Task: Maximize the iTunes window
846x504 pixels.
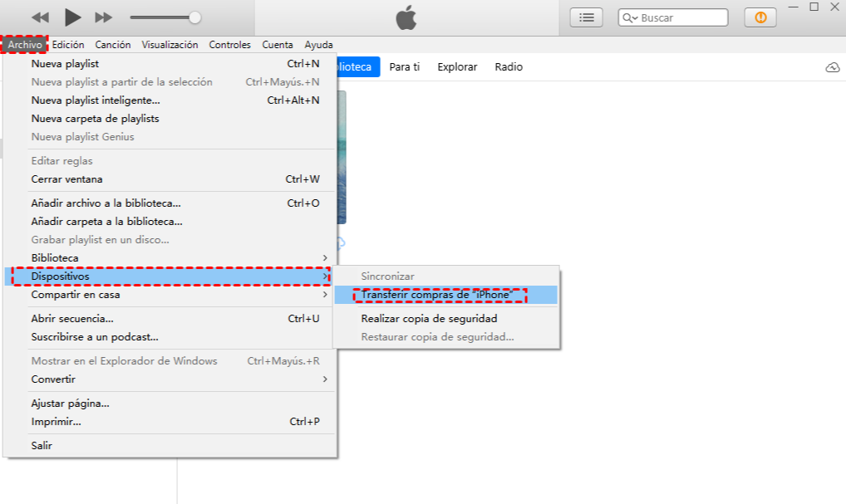Action: [x=814, y=7]
